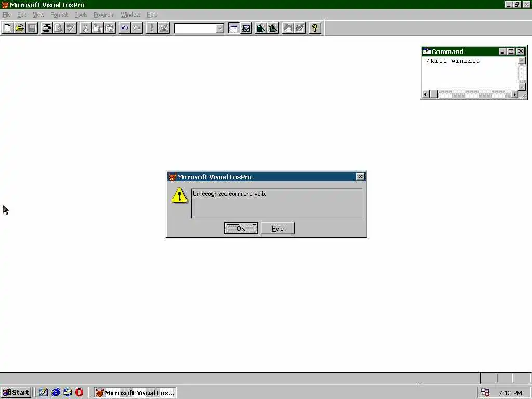532x399 pixels.
Task: Open the Window menu
Action: pyautogui.click(x=130, y=15)
